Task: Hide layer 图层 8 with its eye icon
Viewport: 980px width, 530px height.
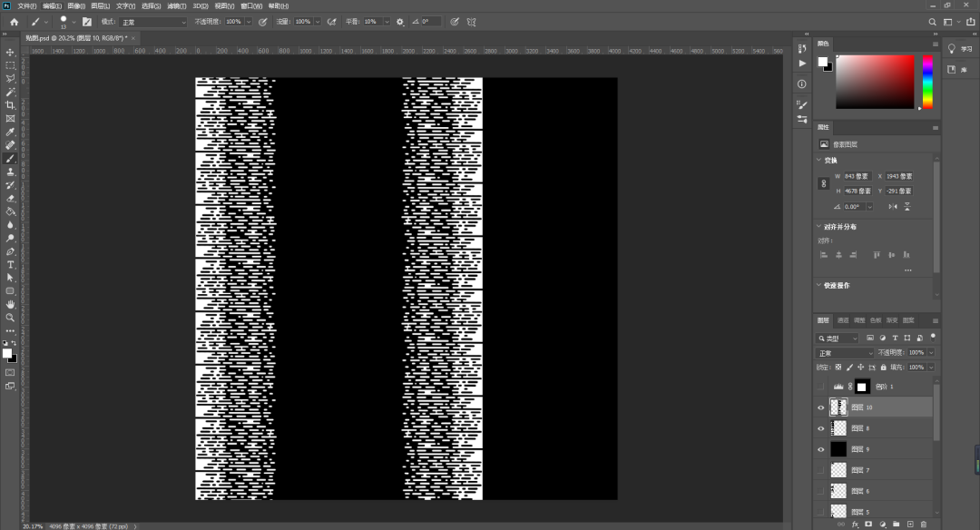Action: tap(820, 428)
